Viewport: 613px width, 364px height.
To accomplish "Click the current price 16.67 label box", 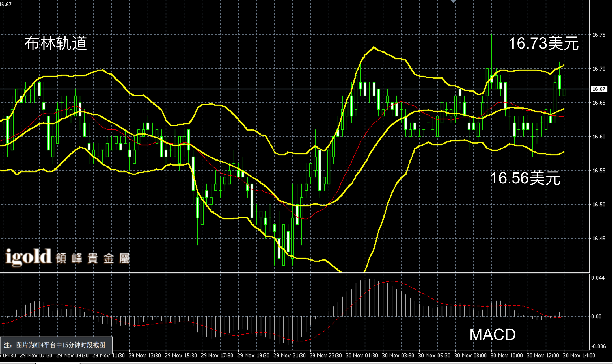I will [x=599, y=89].
